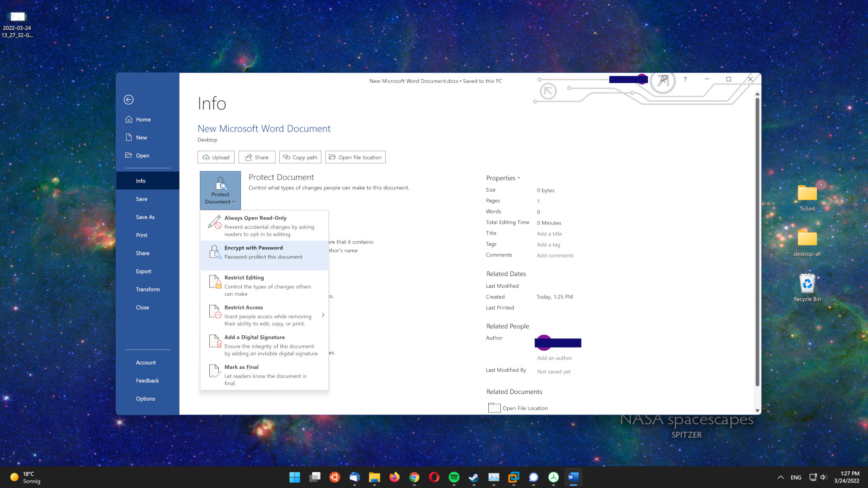Open Thunderbird from taskbar
The width and height of the screenshot is (868, 488).
[x=354, y=477]
